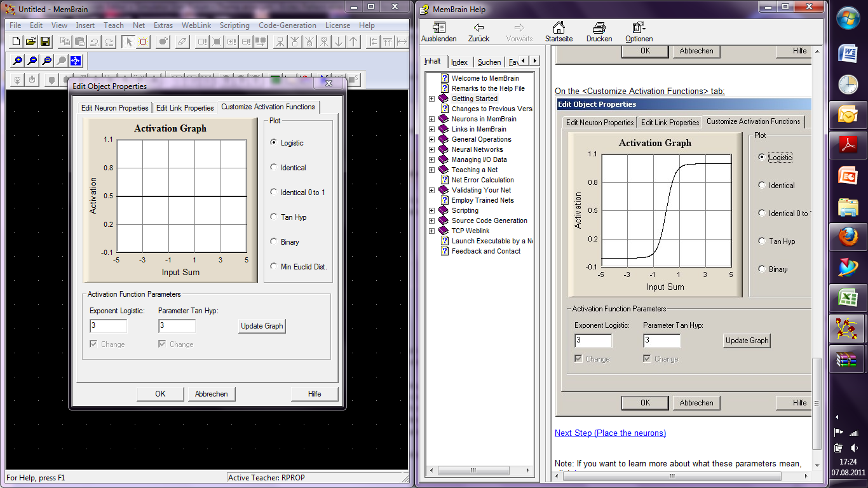868x488 pixels.
Task: Select the Binary plot option
Action: 274,242
